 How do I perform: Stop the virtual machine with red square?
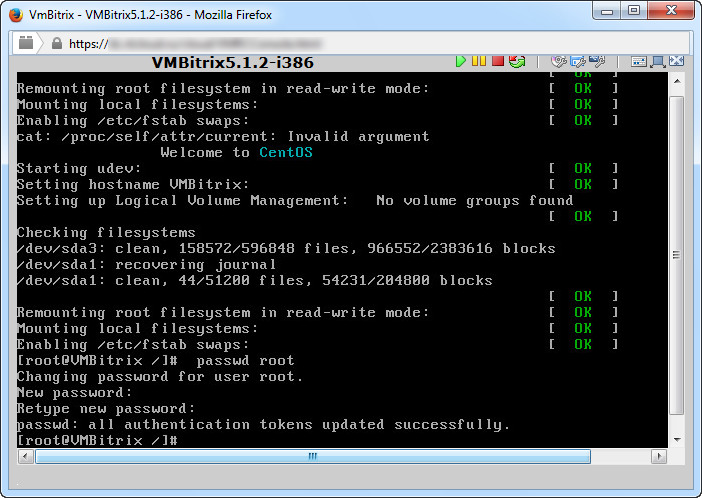click(x=497, y=60)
